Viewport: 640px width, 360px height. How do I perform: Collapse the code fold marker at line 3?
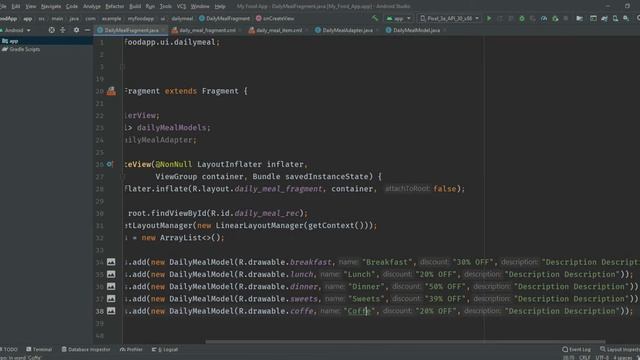coord(122,67)
